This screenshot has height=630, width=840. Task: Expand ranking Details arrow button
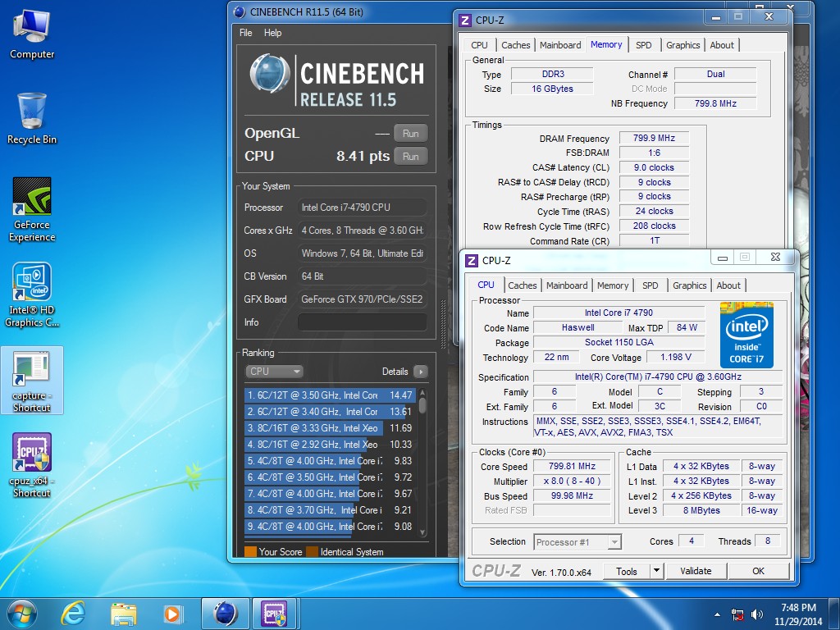point(421,372)
